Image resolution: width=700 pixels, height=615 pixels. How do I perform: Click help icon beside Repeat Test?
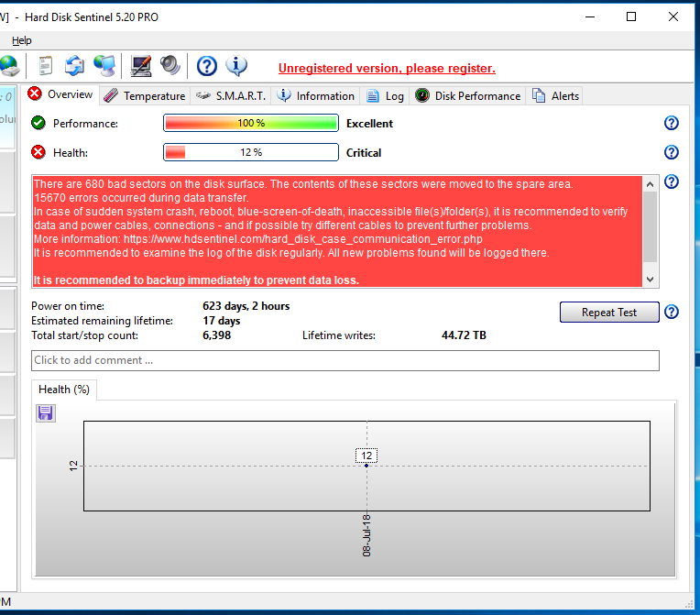tap(671, 312)
